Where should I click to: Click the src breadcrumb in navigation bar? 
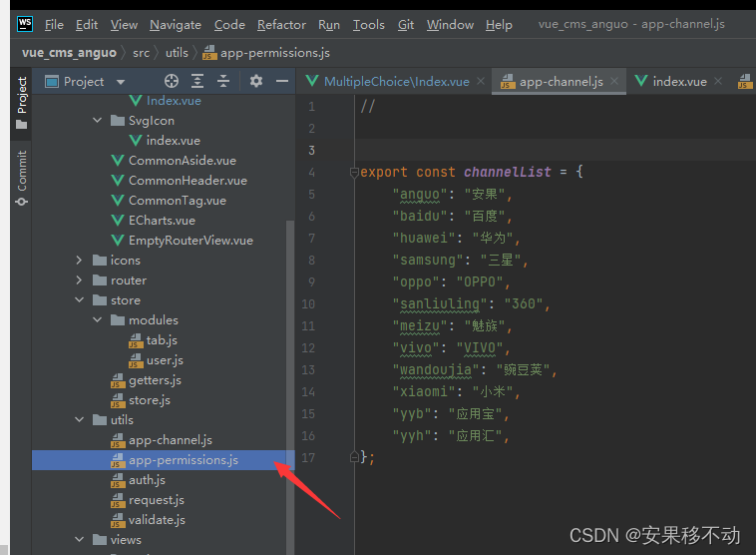click(x=141, y=52)
